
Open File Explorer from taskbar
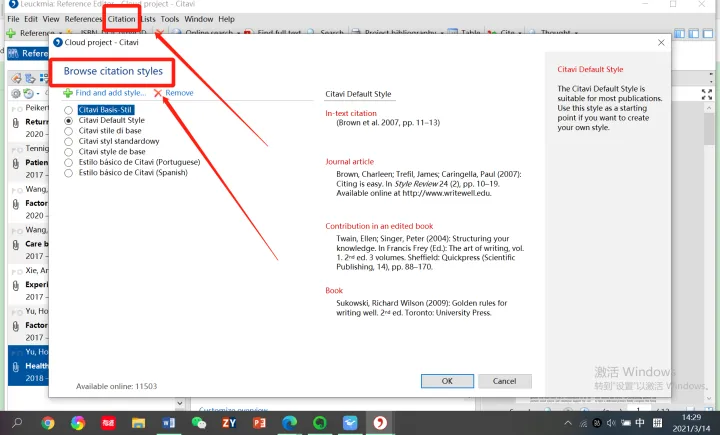(138, 423)
